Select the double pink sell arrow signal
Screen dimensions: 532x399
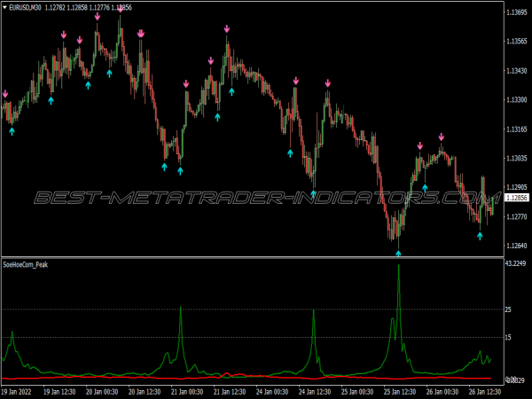(x=141, y=34)
